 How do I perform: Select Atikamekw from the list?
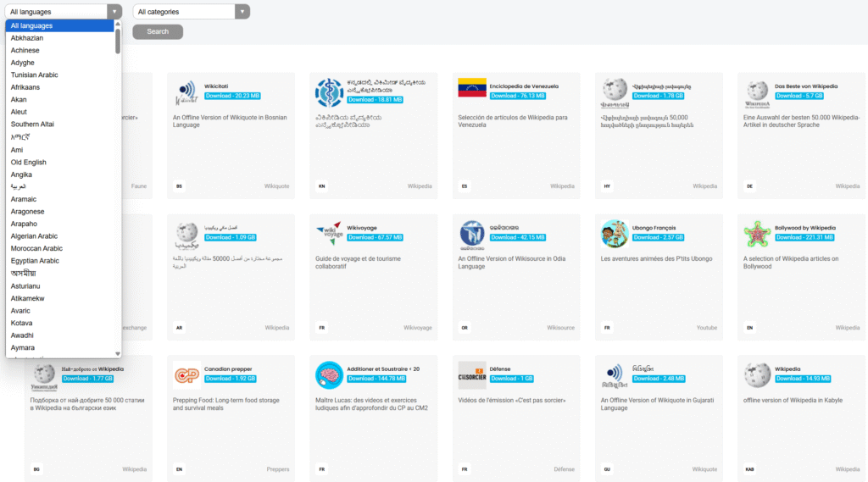pyautogui.click(x=60, y=298)
